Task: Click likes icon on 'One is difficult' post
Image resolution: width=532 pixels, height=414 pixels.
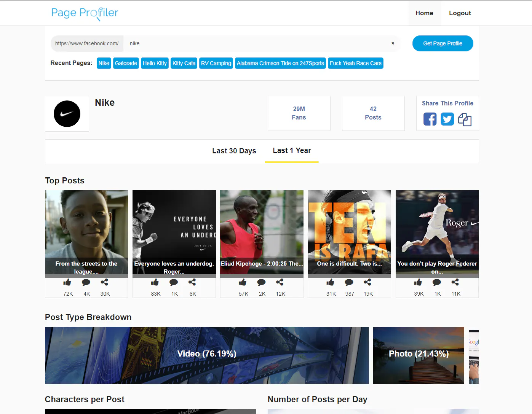Action: tap(330, 282)
